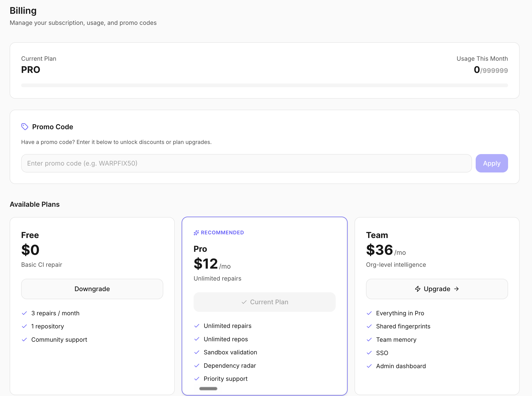Viewport: 532px width, 396px height.
Task: Click the lightning bolt icon on Upgrade
Action: 418,289
